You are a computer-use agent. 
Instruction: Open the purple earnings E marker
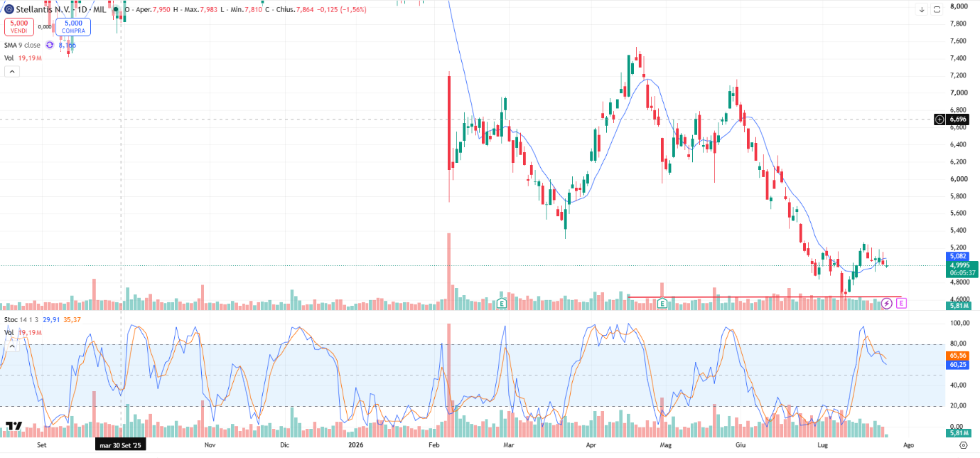point(901,304)
